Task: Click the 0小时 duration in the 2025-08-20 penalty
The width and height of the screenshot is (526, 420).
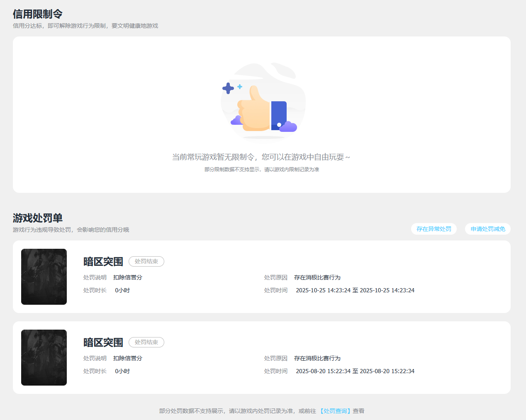Action: click(x=122, y=371)
